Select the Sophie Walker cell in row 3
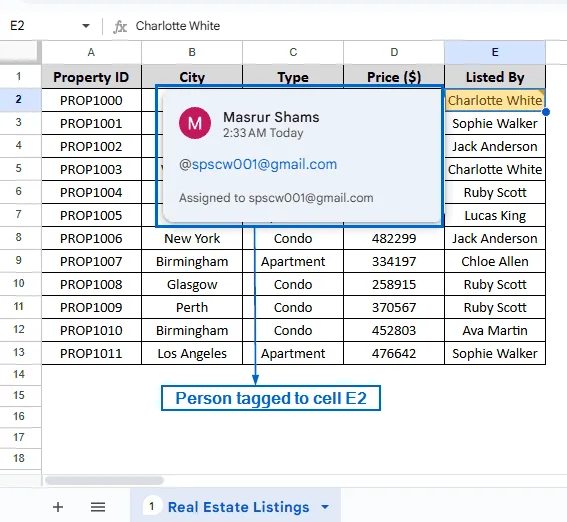 495,123
